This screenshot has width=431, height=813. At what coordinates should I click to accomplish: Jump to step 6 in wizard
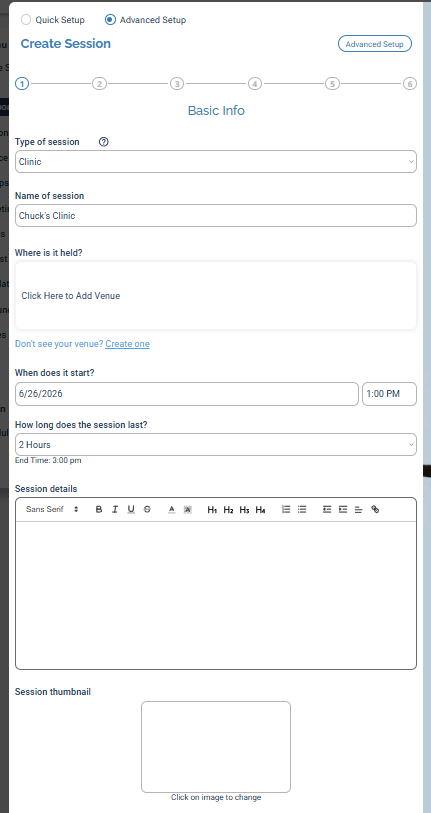[410, 83]
